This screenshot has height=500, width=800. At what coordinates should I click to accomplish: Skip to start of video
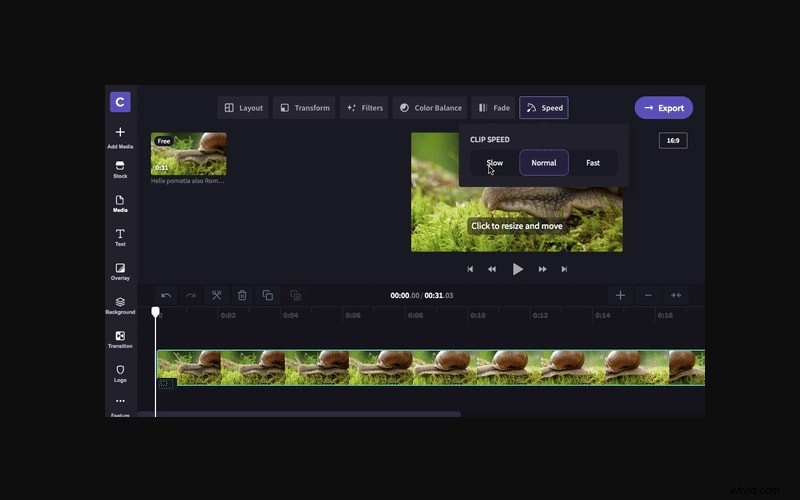coord(470,269)
